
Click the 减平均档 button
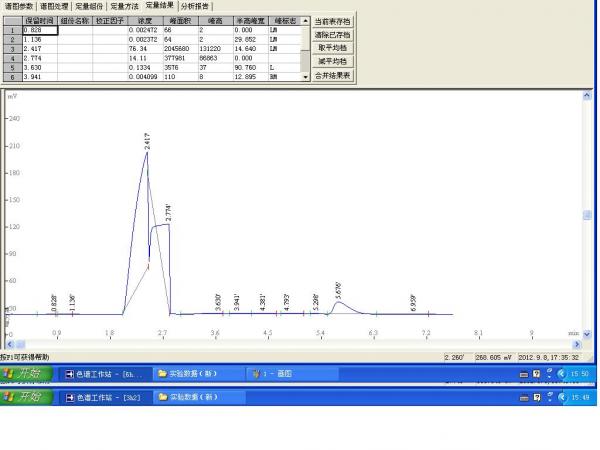tap(332, 61)
